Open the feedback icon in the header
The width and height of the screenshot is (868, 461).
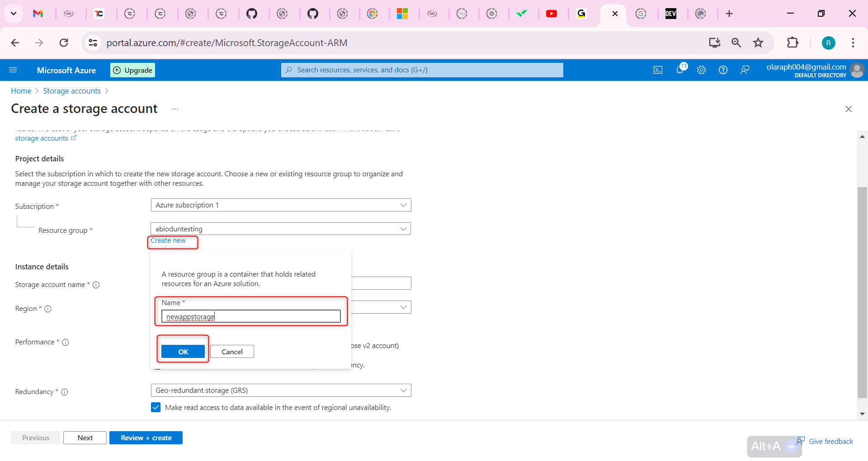click(x=745, y=70)
